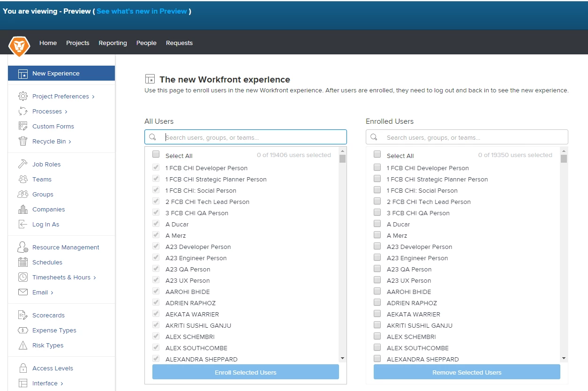Check enrolled user A Ducar
The width and height of the screenshot is (588, 391).
click(377, 224)
